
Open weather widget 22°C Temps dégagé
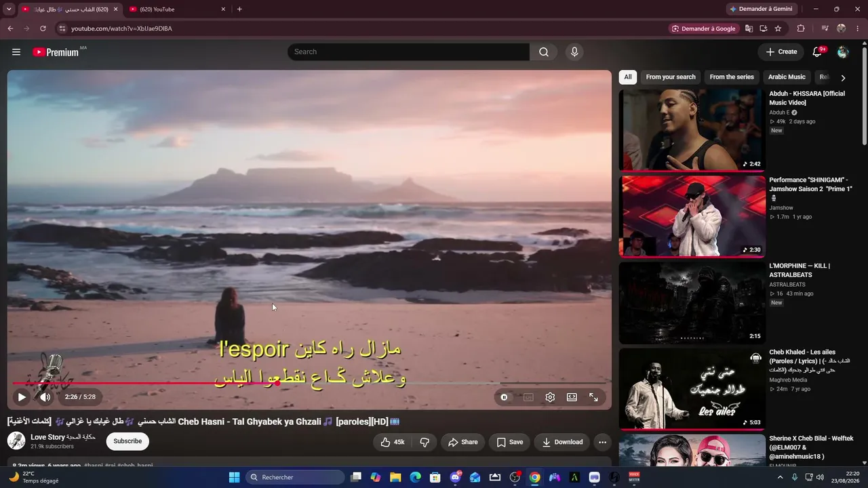pos(33,477)
